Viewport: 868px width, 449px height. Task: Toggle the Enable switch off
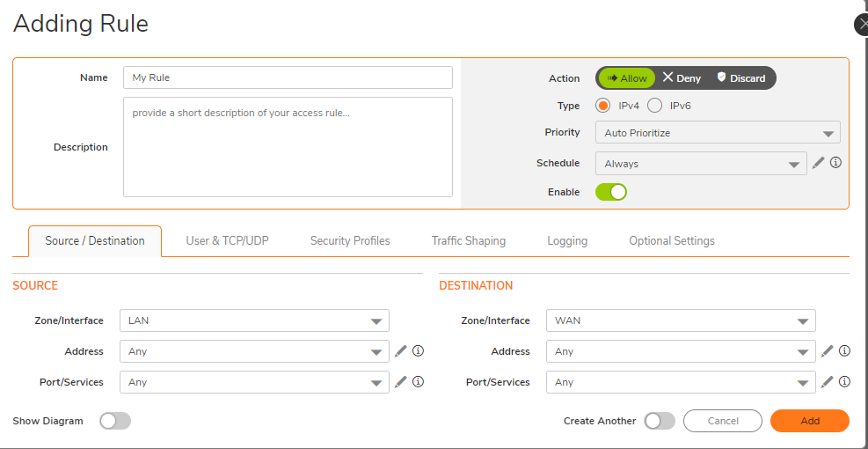coord(611,192)
